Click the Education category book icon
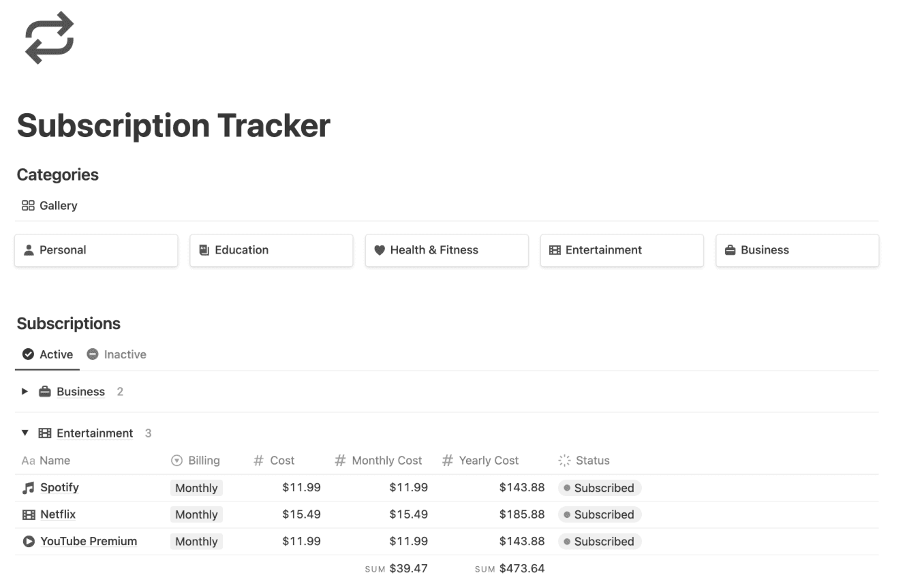905x588 pixels. point(204,250)
